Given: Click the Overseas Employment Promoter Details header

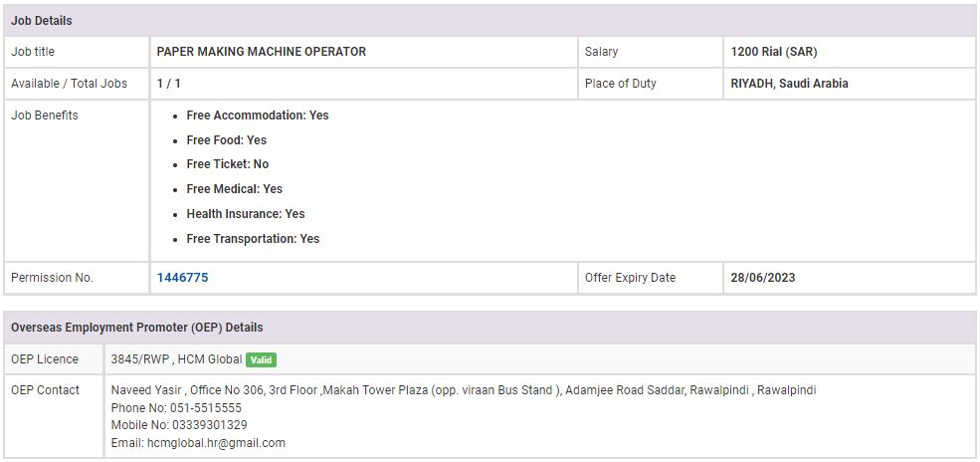Looking at the screenshot, I should click(136, 328).
